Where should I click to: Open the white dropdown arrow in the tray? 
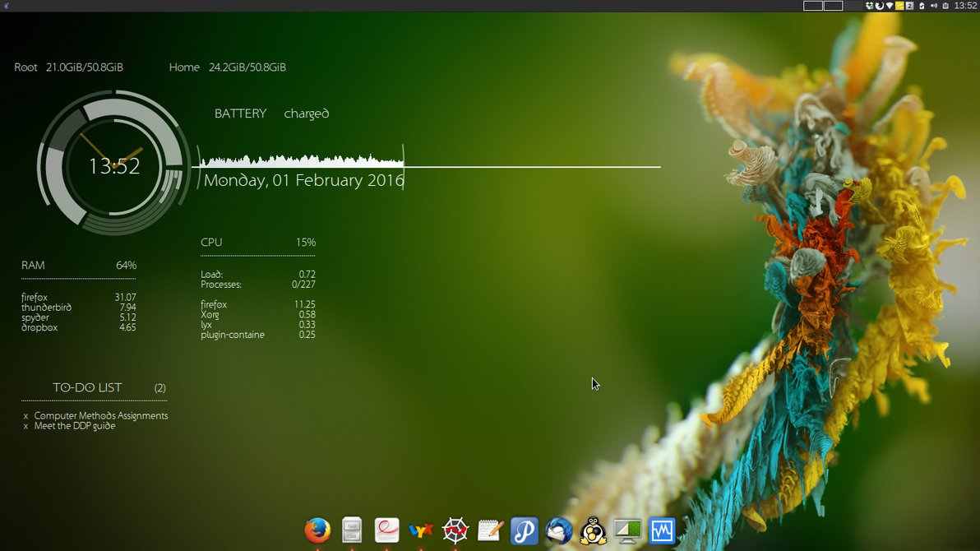click(x=890, y=5)
